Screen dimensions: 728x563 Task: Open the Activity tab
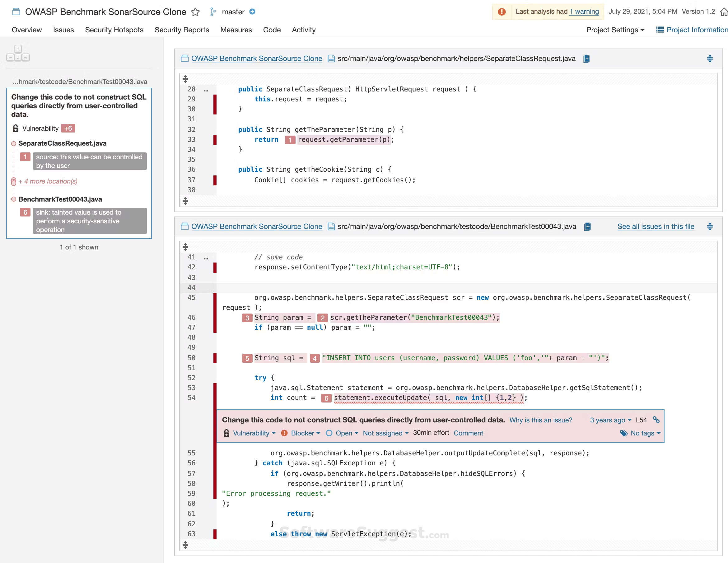304,30
